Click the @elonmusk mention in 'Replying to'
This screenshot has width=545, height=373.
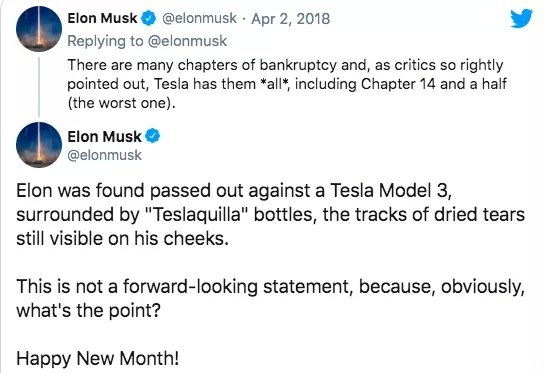point(187,41)
